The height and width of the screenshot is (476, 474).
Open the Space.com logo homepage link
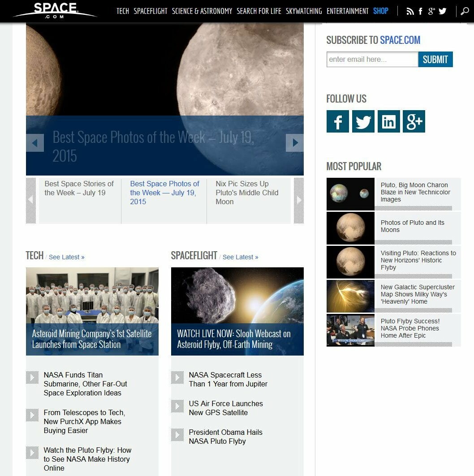click(x=55, y=11)
